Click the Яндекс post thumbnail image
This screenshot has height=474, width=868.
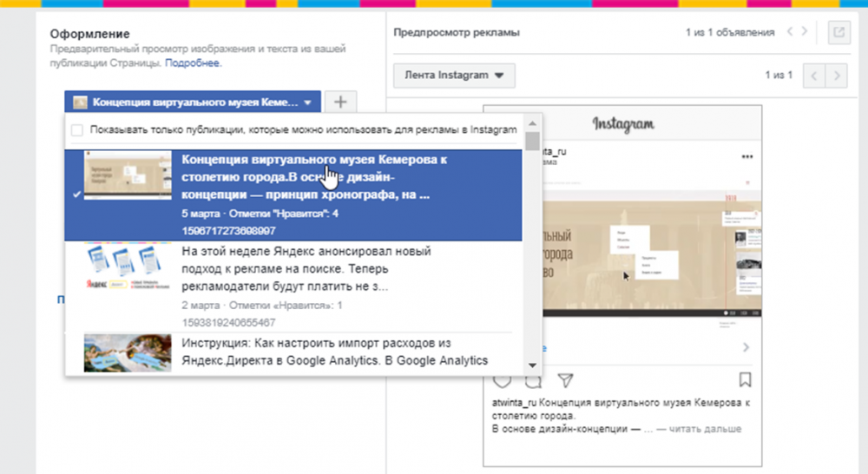[128, 267]
